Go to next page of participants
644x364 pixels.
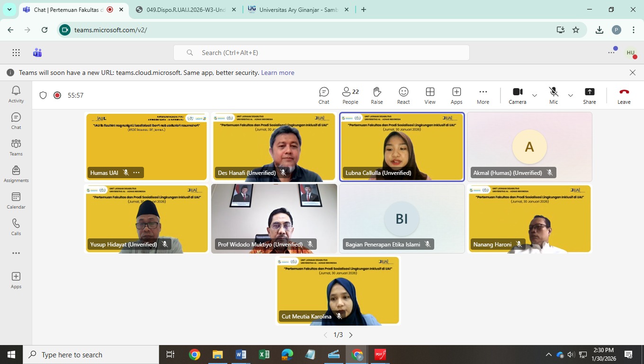(x=351, y=335)
